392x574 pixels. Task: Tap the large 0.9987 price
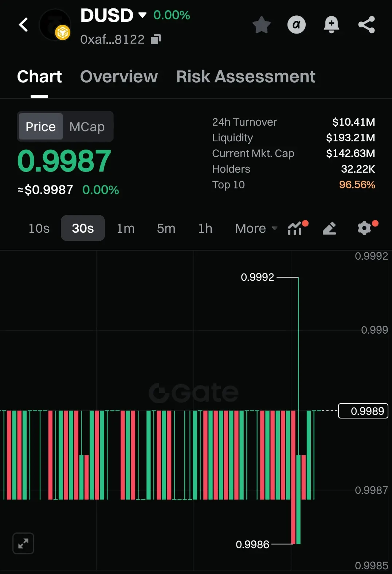point(64,161)
